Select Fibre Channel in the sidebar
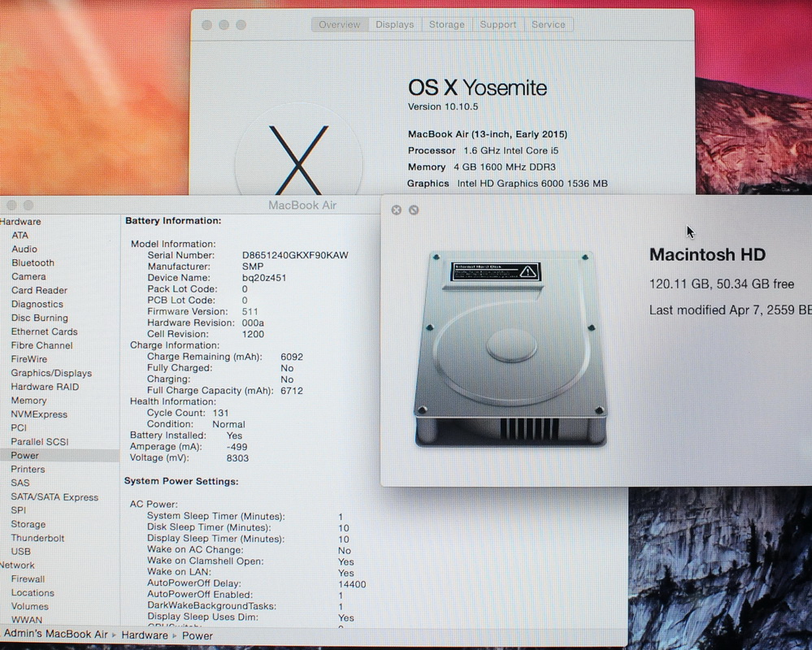Screen dimensions: 812x650 [x=42, y=345]
